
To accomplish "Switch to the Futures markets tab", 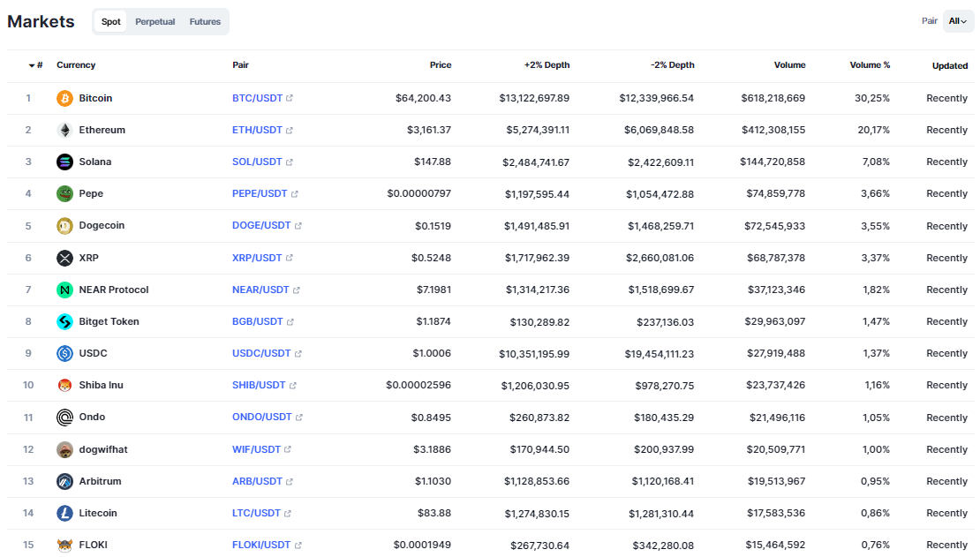I will tap(205, 21).
